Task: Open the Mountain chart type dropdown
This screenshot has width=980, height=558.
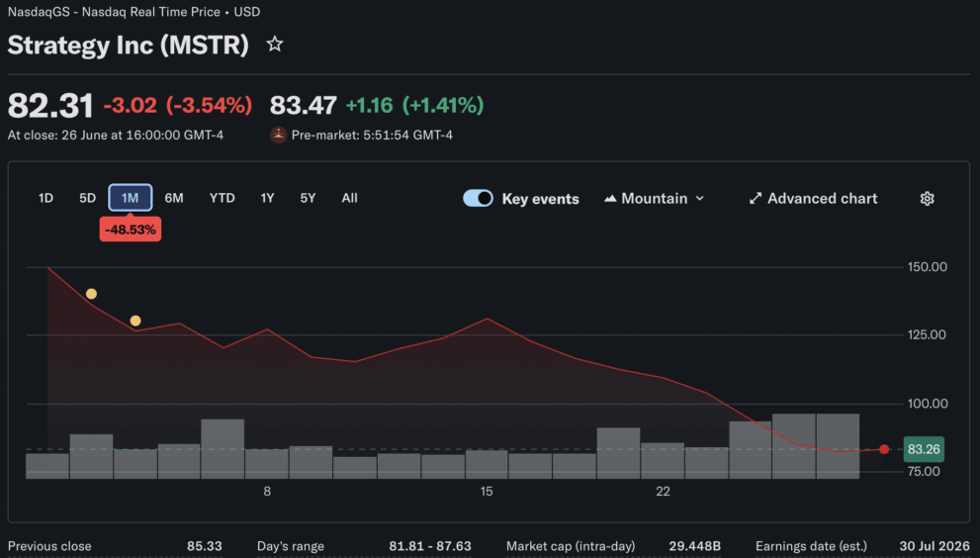Action: (655, 198)
